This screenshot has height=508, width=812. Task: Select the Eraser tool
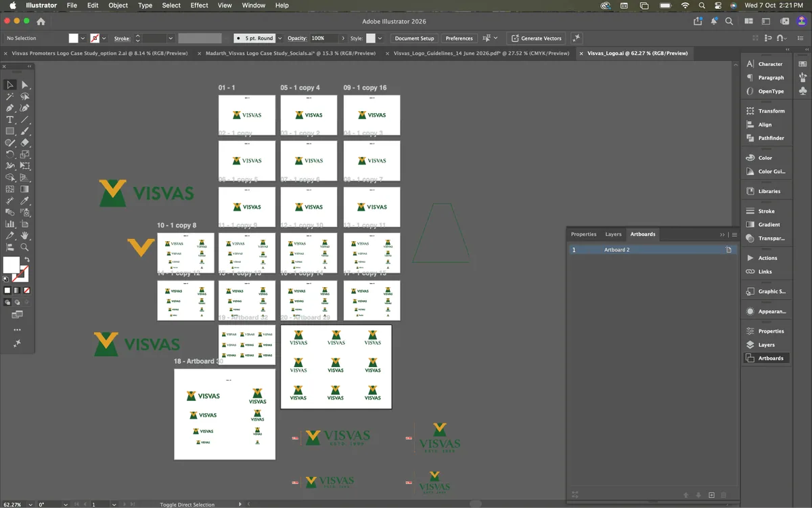point(24,142)
